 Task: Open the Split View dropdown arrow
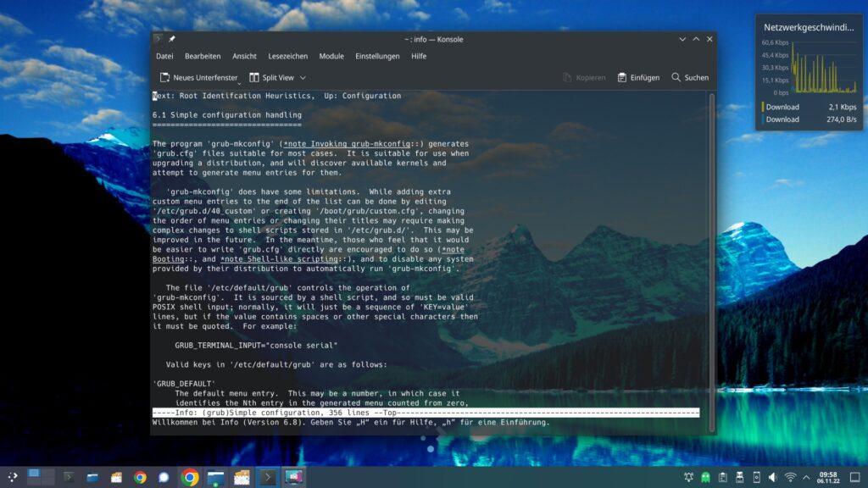303,78
